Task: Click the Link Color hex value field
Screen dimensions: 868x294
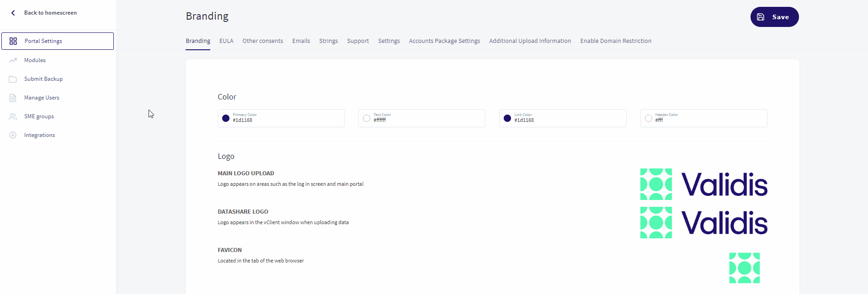Action: 563,118
